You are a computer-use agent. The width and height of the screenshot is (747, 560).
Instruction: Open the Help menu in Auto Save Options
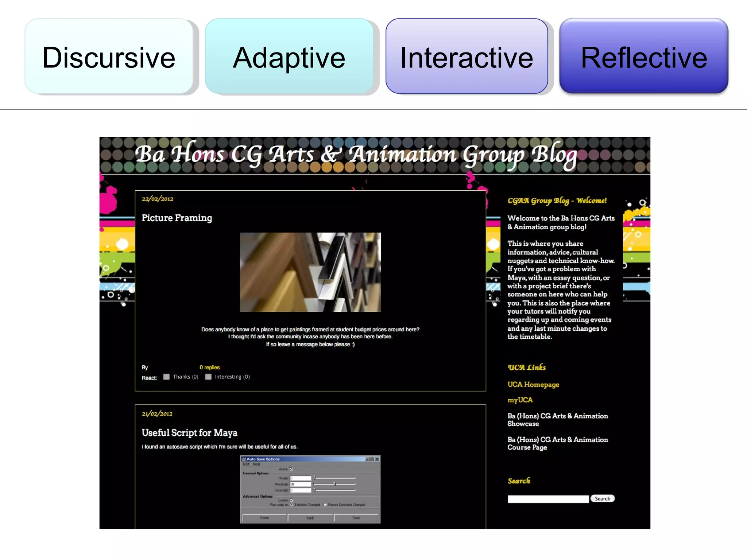(x=256, y=464)
